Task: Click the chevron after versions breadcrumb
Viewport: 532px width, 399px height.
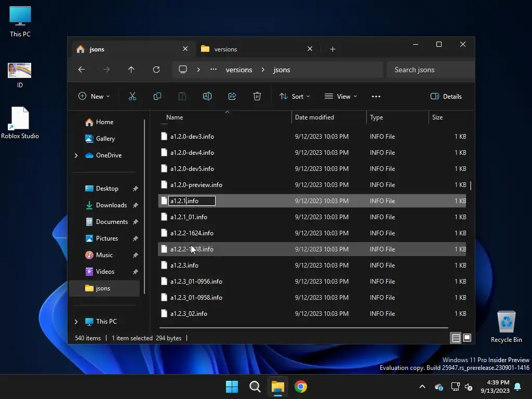Action: (263, 70)
